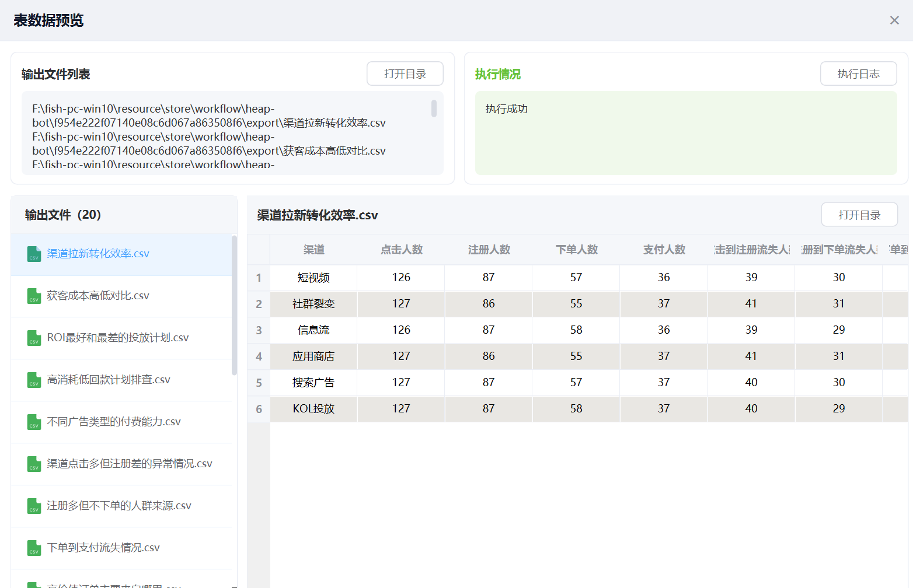Image resolution: width=913 pixels, height=588 pixels.
Task: Click CSV icon of ROI最好和最差的投放计划.csv
Action: coord(34,338)
